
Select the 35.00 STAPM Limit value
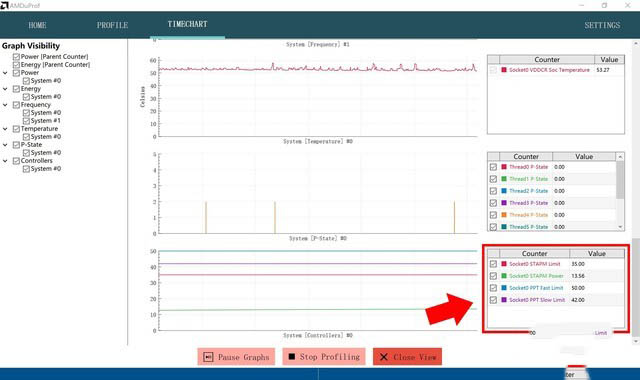(x=578, y=264)
